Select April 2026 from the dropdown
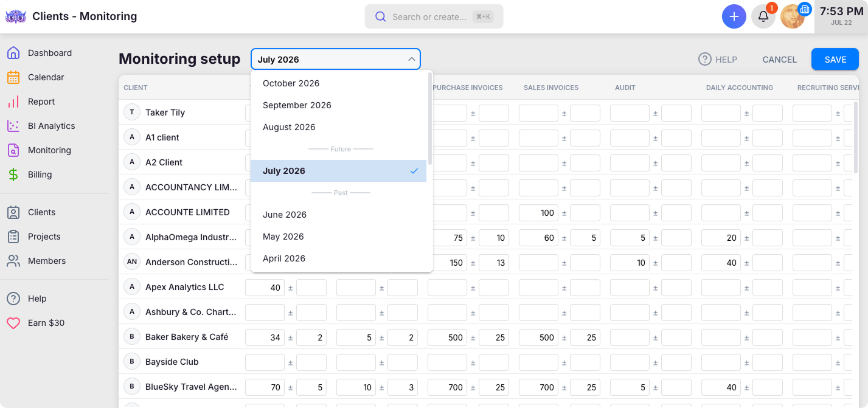This screenshot has width=868, height=408. (339, 258)
